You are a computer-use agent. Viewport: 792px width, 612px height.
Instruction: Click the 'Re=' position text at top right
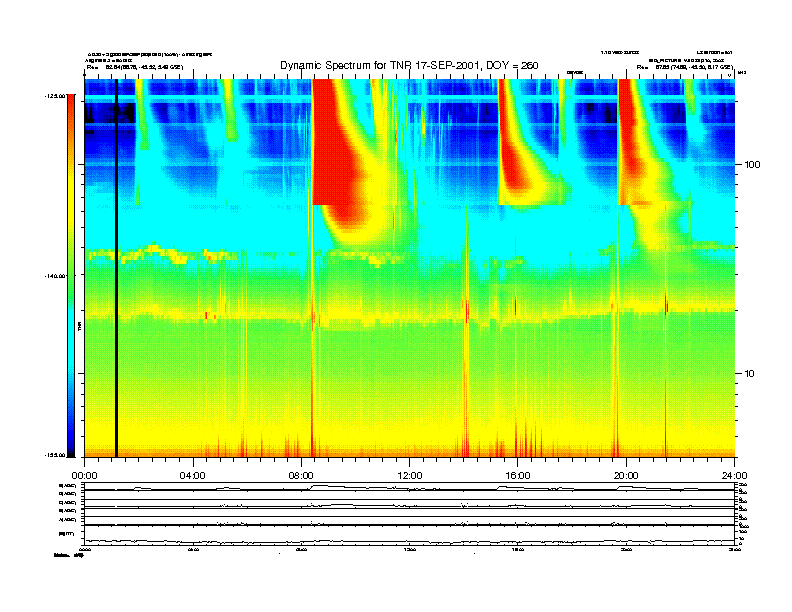[685, 67]
